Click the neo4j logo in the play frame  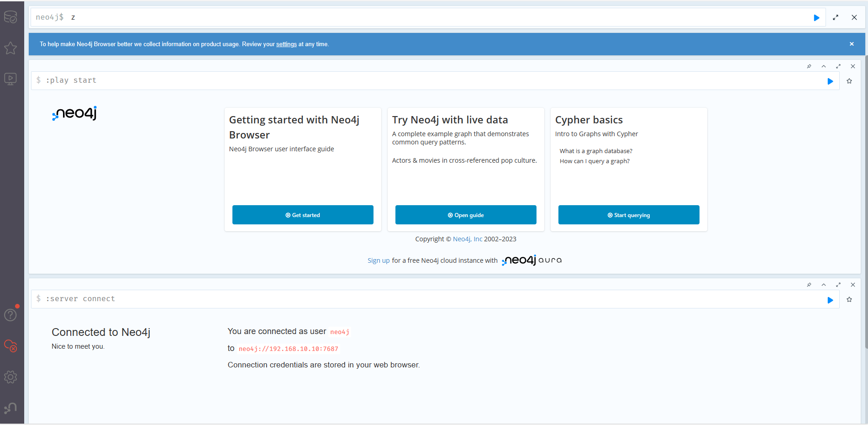(x=74, y=113)
